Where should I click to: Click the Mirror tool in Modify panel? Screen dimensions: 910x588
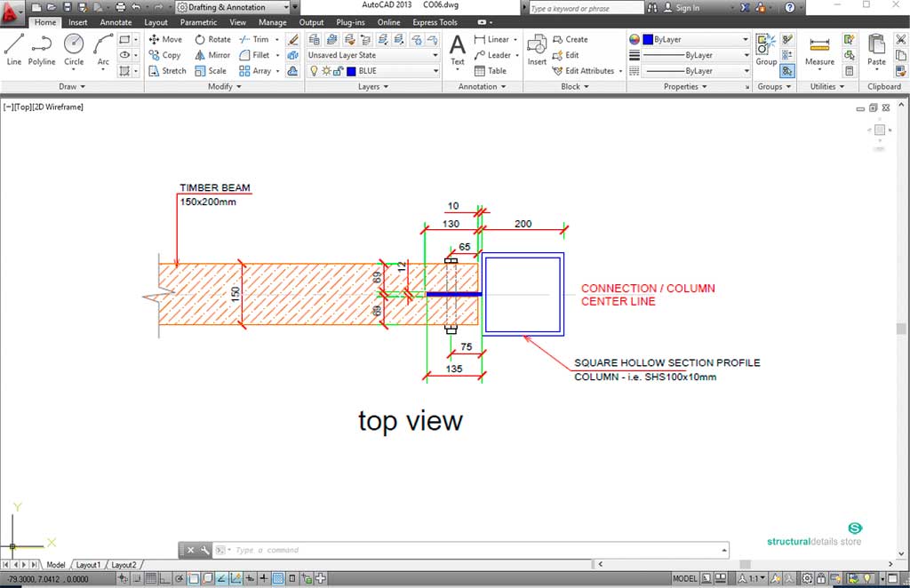coord(212,55)
